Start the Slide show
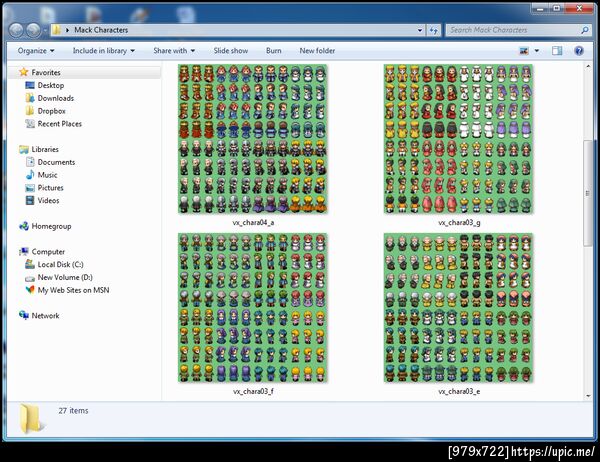The width and height of the screenshot is (600, 462). (x=231, y=51)
